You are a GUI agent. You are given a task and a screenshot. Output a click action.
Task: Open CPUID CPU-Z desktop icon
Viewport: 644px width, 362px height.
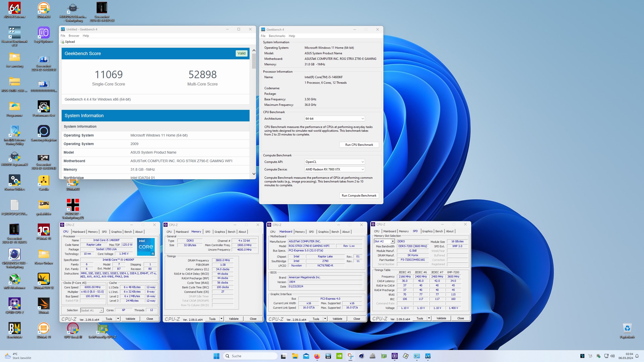tap(15, 306)
